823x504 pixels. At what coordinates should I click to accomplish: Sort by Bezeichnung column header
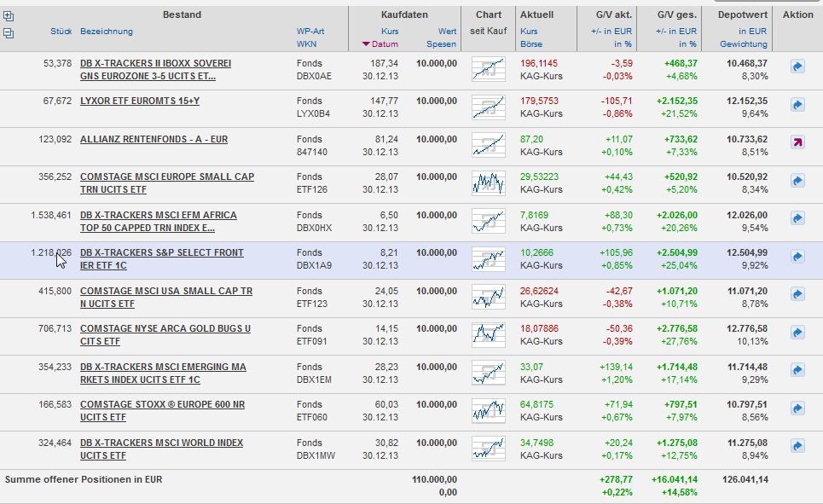pyautogui.click(x=107, y=32)
